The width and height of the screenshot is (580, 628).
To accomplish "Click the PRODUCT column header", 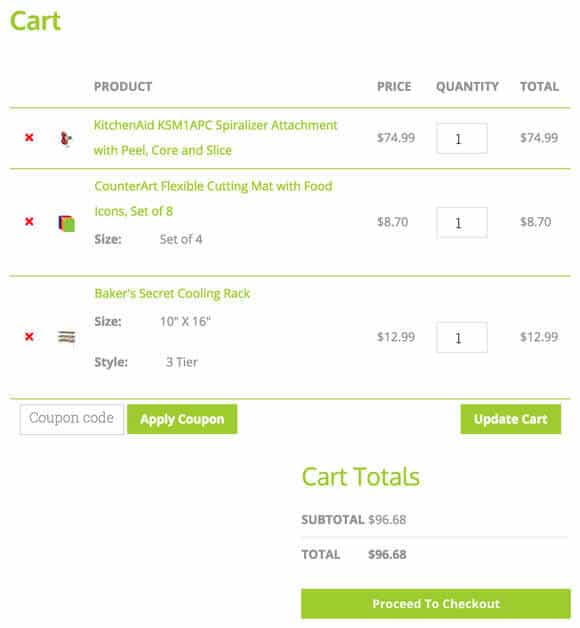I will 123,87.
